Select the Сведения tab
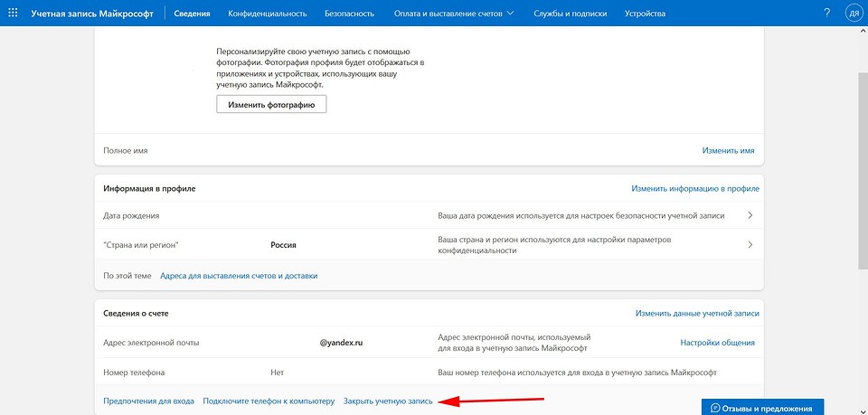Image resolution: width=868 pixels, height=415 pixels. tap(192, 14)
